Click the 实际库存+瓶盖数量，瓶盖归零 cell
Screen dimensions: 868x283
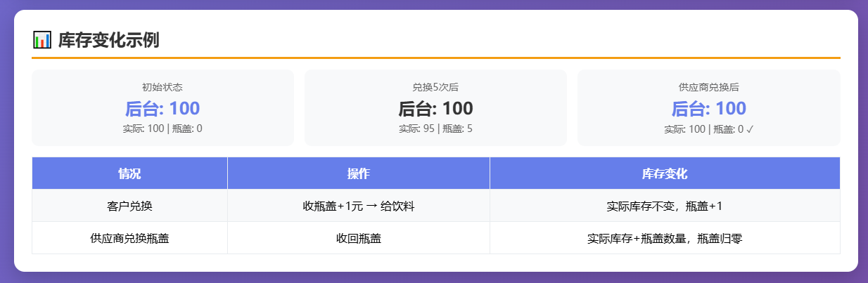[x=665, y=238]
